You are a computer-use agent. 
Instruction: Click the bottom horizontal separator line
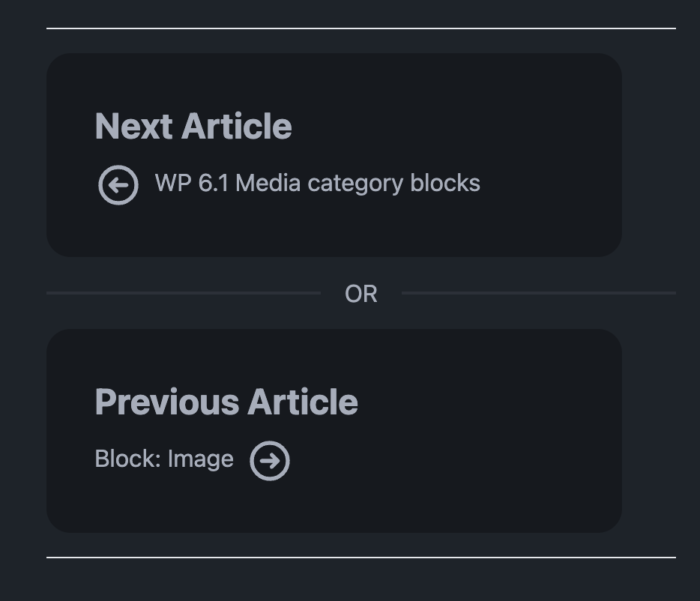[361, 558]
